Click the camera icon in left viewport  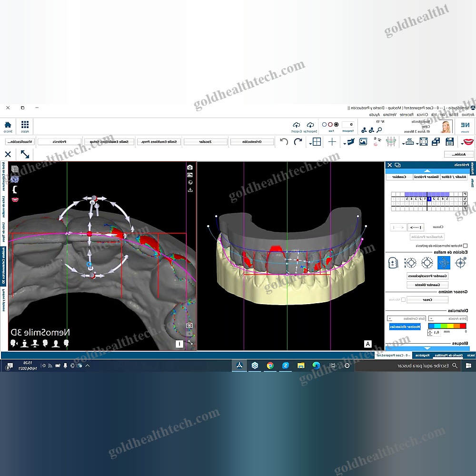[x=190, y=167]
